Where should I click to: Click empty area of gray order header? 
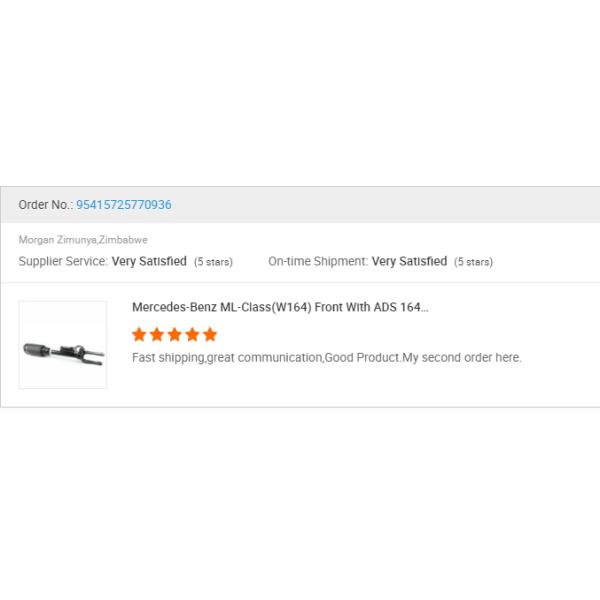[x=400, y=205]
